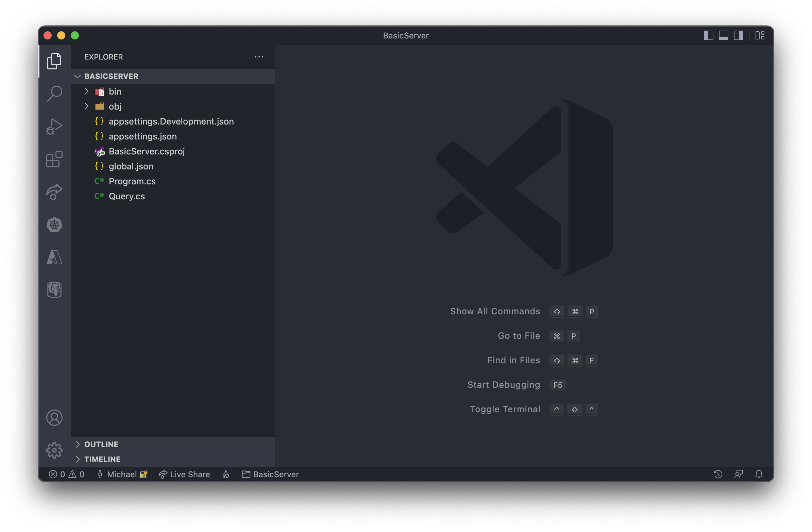The height and width of the screenshot is (532, 812).
Task: Expand the OUTLINE section
Action: (173, 445)
